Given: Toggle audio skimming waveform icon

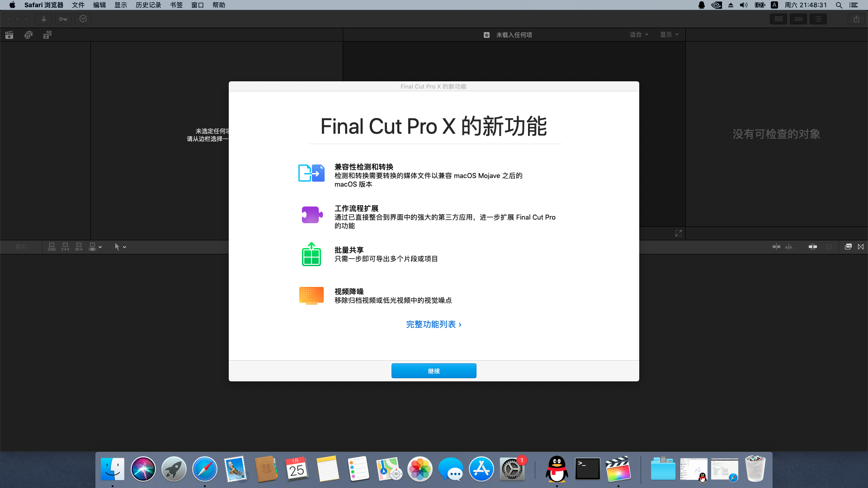Looking at the screenshot, I should click(x=789, y=247).
